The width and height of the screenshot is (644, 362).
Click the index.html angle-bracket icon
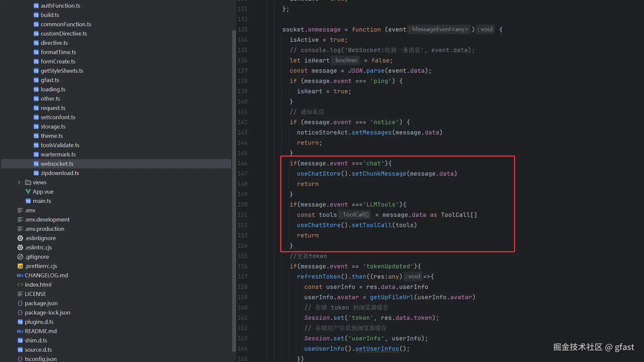(x=20, y=285)
